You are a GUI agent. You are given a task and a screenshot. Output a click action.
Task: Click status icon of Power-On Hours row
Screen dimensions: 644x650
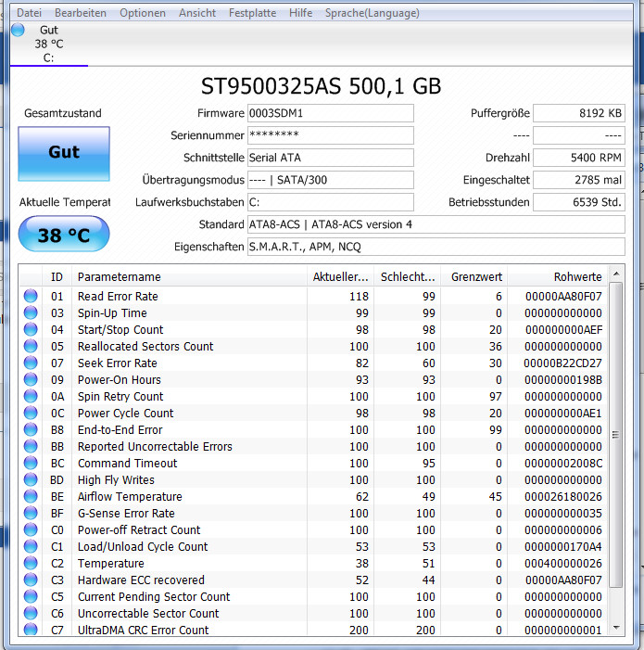[31, 379]
